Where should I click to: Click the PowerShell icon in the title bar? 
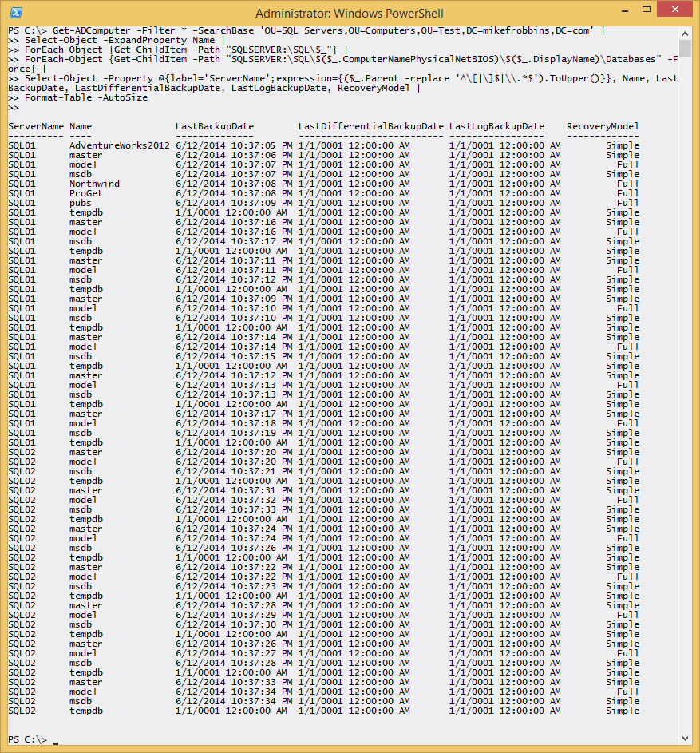[16, 13]
